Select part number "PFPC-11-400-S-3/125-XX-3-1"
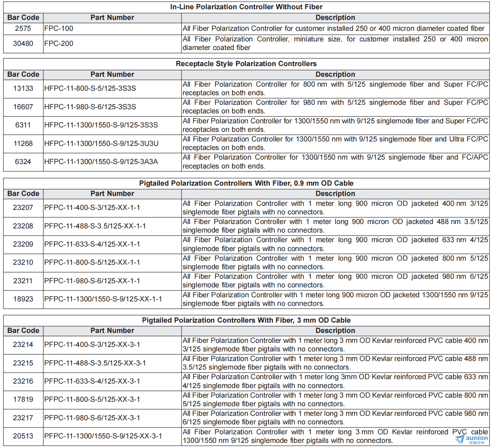The height and width of the screenshot is (448, 492). click(x=92, y=345)
